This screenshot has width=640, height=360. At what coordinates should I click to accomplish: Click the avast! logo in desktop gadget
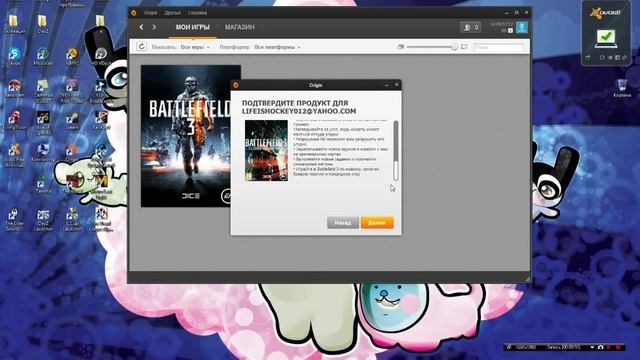pos(605,12)
